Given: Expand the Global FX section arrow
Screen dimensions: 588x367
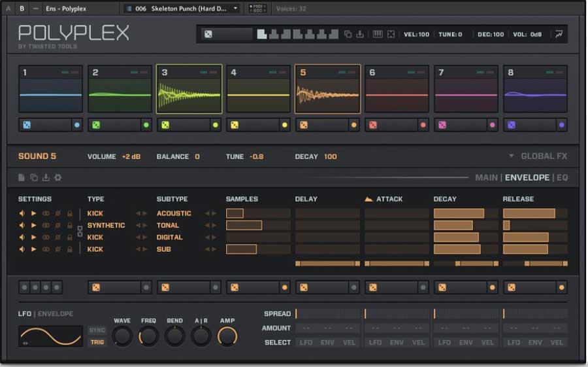Looking at the screenshot, I should (x=511, y=156).
